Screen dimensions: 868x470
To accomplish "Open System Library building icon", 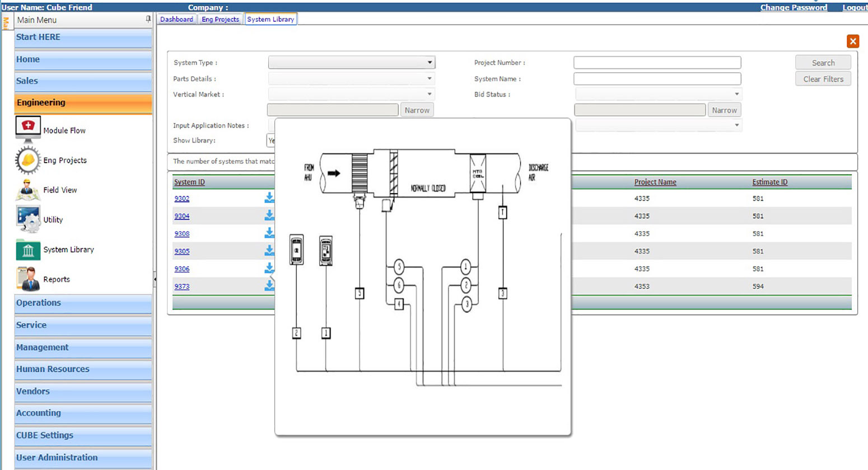I will pos(28,250).
